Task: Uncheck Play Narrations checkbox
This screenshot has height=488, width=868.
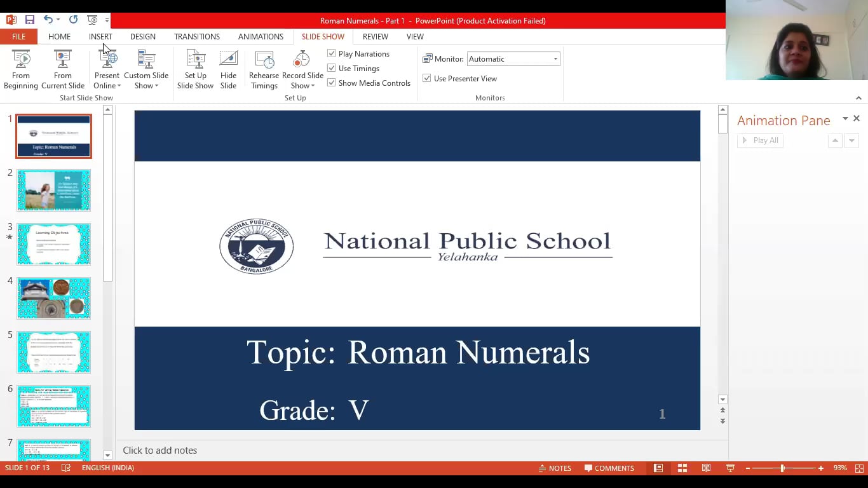Action: point(331,53)
